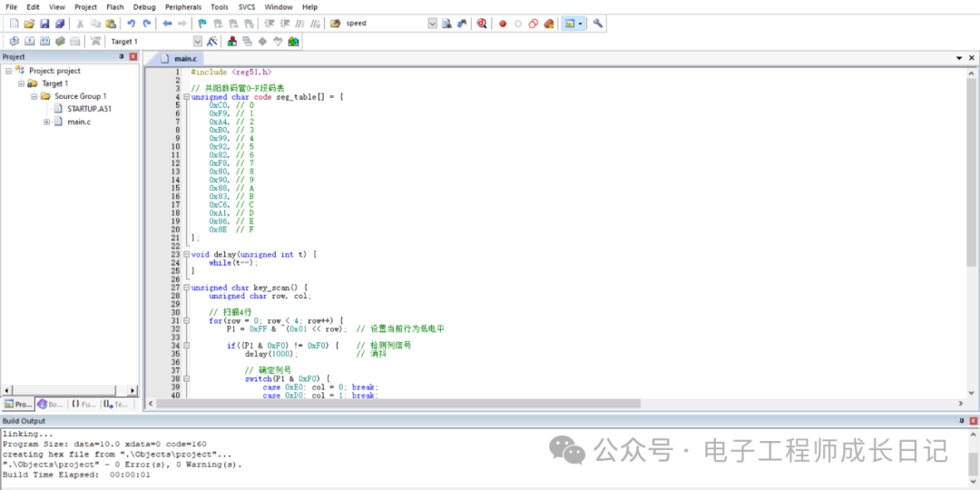The height and width of the screenshot is (490, 980).
Task: Insert a breakpoint with the red dot icon
Action: pos(503,23)
